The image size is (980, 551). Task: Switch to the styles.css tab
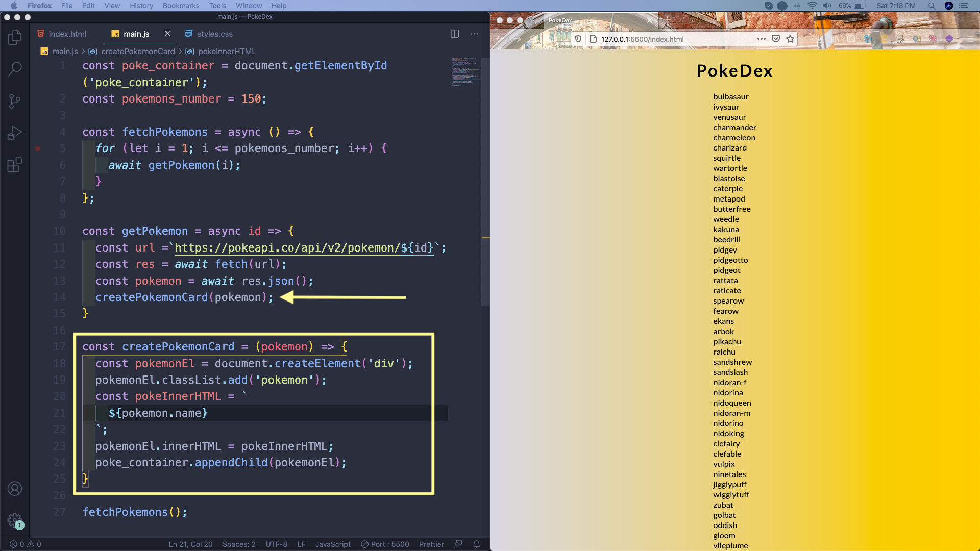(x=209, y=34)
